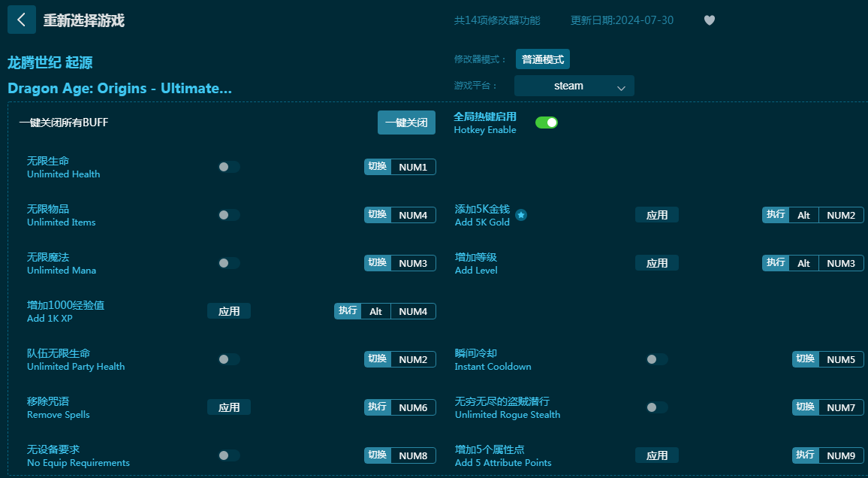This screenshot has width=868, height=478.
Task: Toggle the Hotkey Enable switch
Action: (x=547, y=123)
